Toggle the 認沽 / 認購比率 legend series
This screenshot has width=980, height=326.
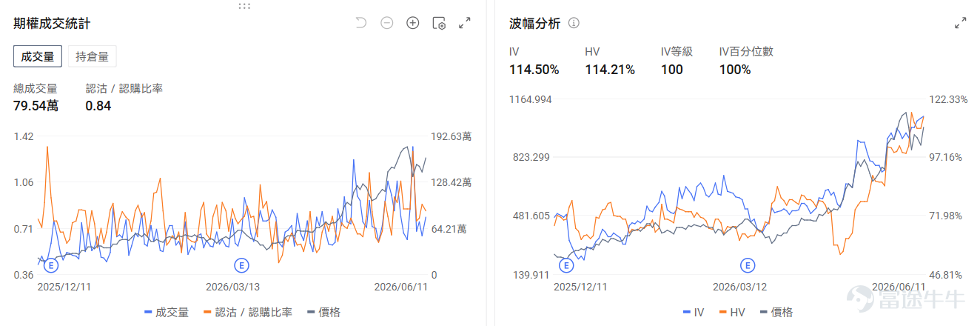pos(247,313)
